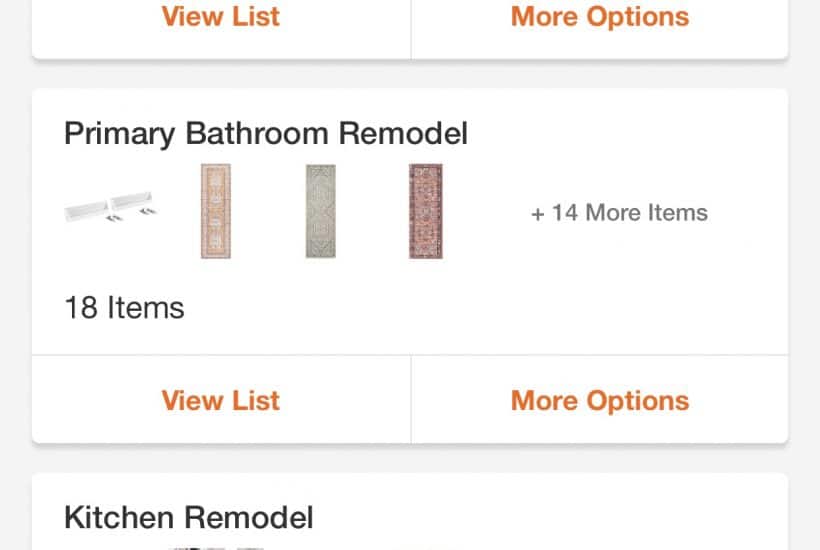Show the + 14 More Items
The width and height of the screenshot is (820, 550).
pyautogui.click(x=619, y=212)
